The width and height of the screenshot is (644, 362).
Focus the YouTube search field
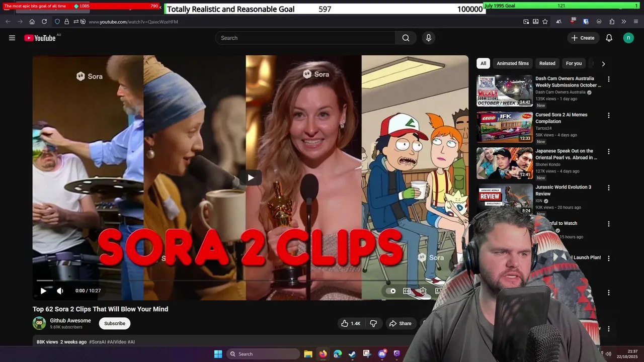(x=305, y=38)
